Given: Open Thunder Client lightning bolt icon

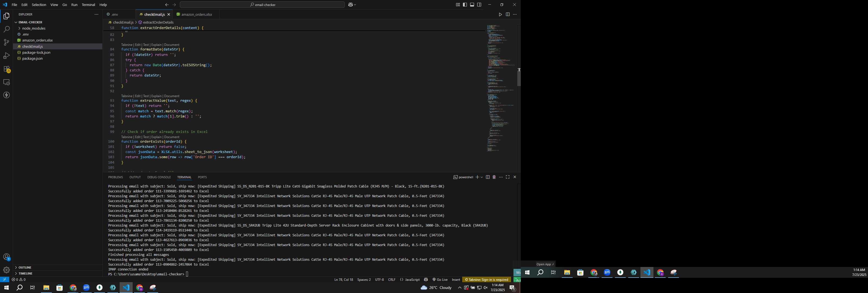Looking at the screenshot, I should pyautogui.click(x=7, y=95).
